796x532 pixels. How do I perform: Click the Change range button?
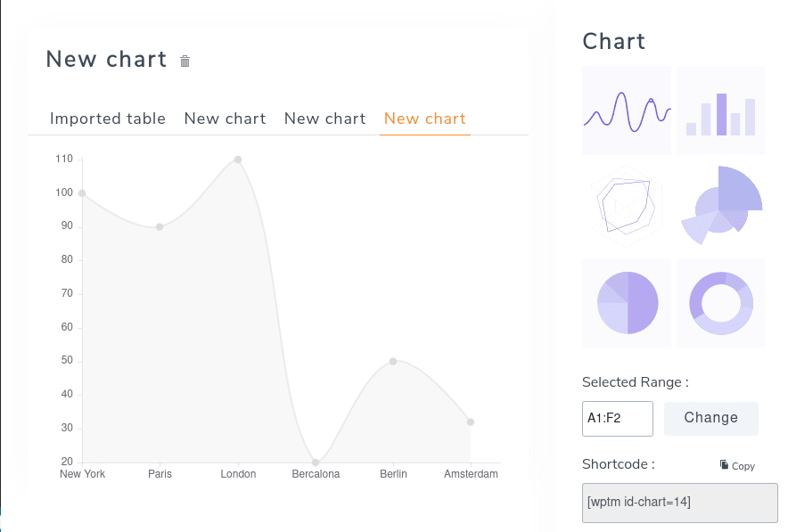[710, 418]
